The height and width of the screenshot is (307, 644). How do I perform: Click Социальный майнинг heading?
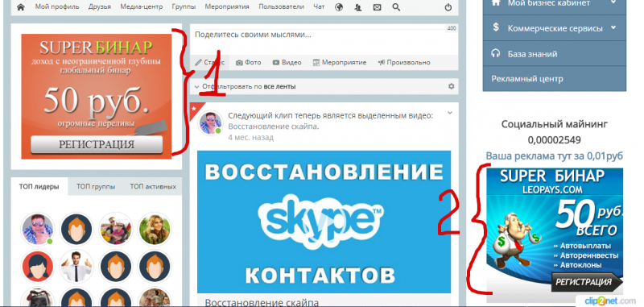point(555,124)
